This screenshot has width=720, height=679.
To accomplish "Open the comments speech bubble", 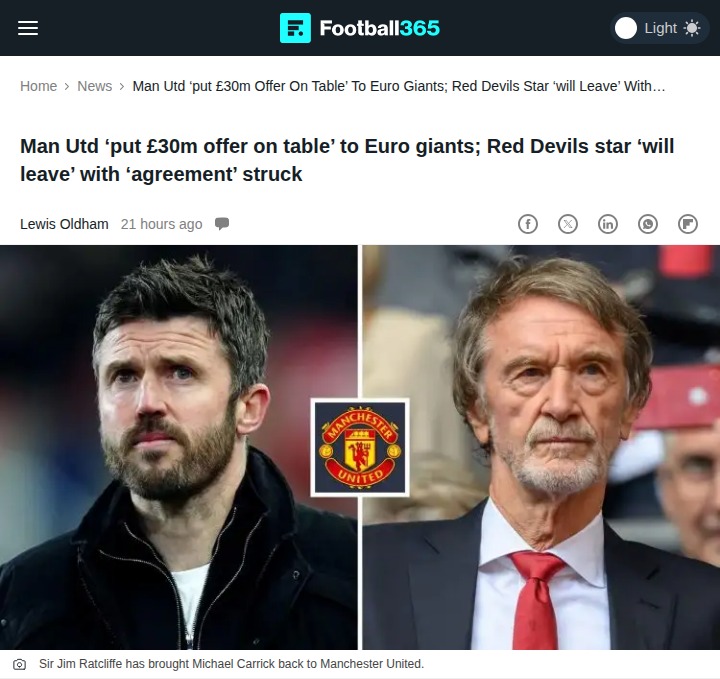I will point(222,224).
